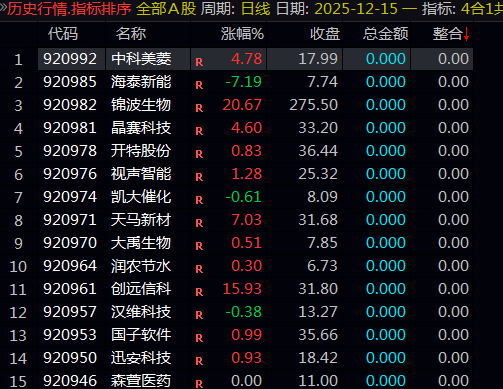The image size is (503, 389).
Task: Click the 20.67 gain value
Action: 242,105
